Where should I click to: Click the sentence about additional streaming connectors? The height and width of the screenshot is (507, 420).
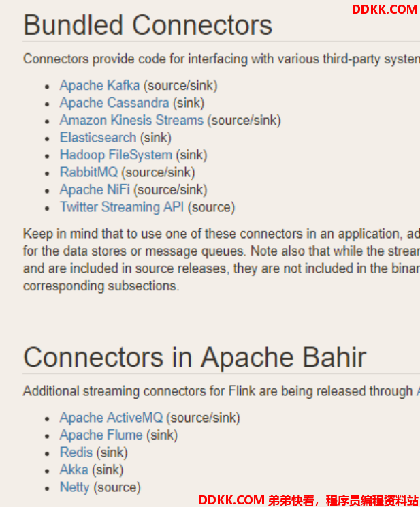(221, 391)
